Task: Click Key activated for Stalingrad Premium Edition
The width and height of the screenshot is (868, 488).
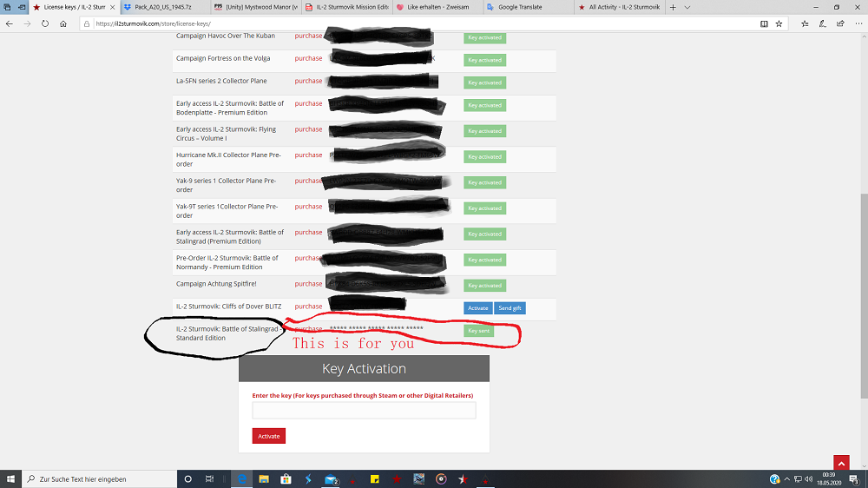Action: coord(484,234)
